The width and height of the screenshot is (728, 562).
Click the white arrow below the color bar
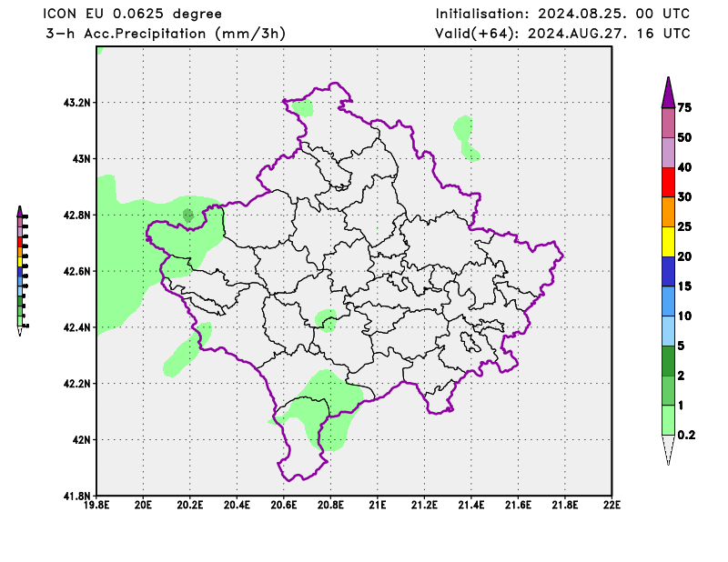pos(668,450)
